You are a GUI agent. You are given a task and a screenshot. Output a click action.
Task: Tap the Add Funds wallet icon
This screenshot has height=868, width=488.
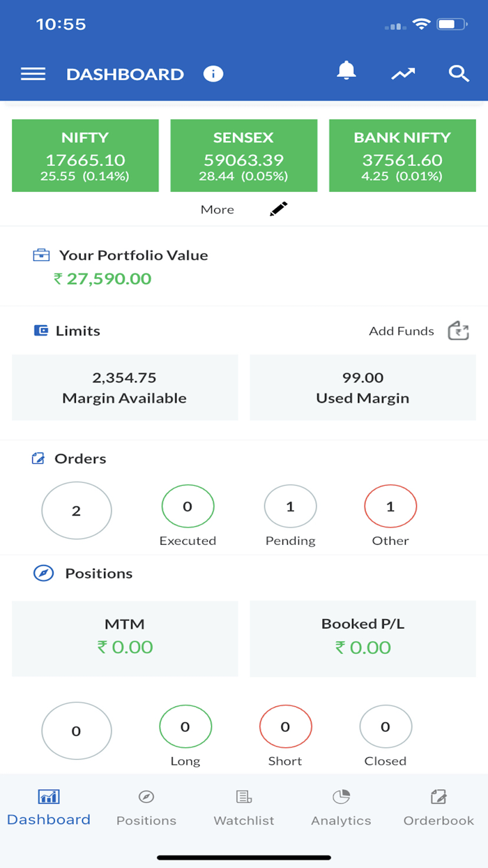point(458,331)
